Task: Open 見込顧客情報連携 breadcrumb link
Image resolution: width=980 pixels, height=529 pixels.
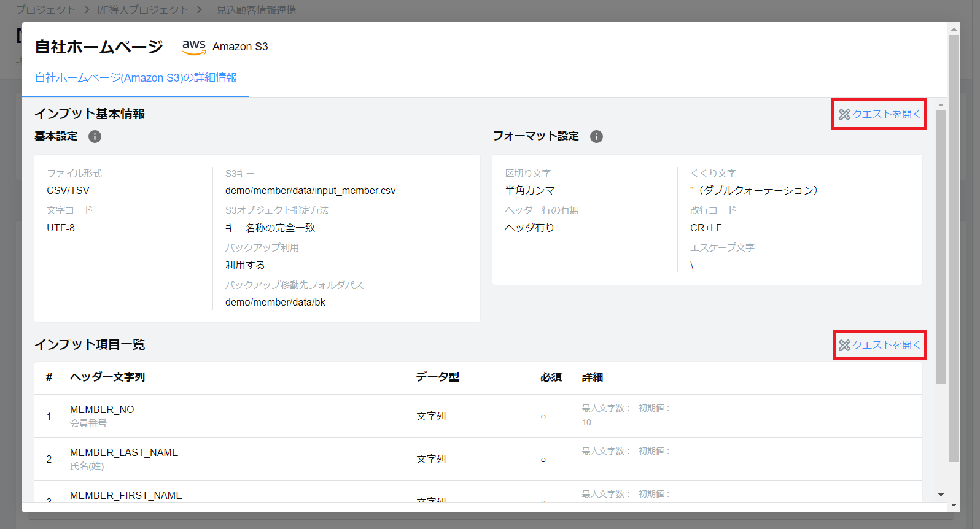Action: click(x=256, y=10)
